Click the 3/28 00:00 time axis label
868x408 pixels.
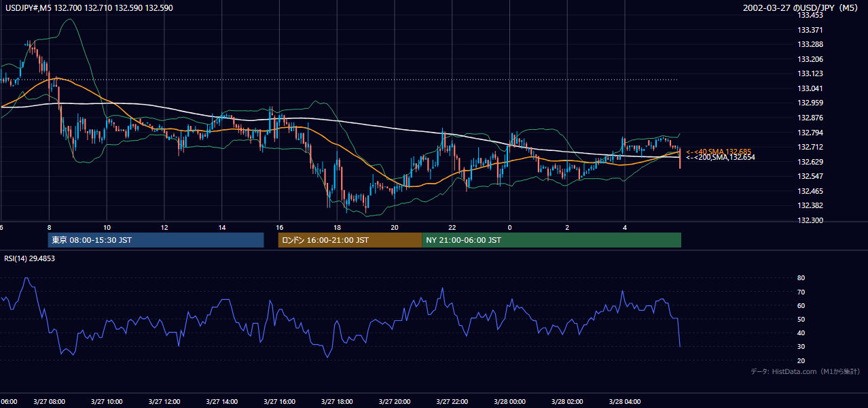(x=509, y=402)
